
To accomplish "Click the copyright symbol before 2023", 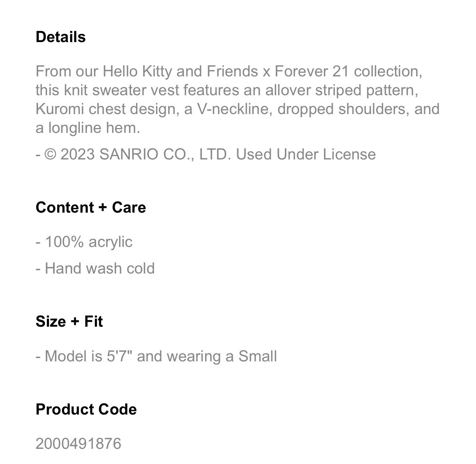I will tap(51, 154).
